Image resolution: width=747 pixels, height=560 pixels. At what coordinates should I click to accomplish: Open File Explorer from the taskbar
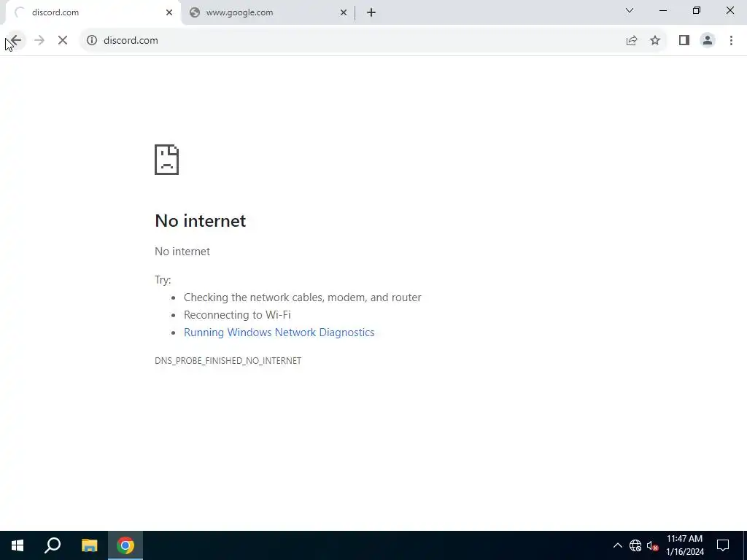pos(89,545)
